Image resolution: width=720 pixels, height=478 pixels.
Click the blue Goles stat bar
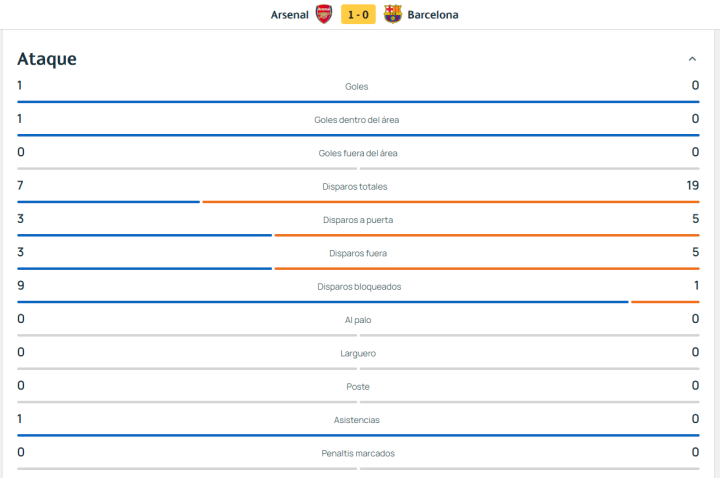click(x=358, y=101)
